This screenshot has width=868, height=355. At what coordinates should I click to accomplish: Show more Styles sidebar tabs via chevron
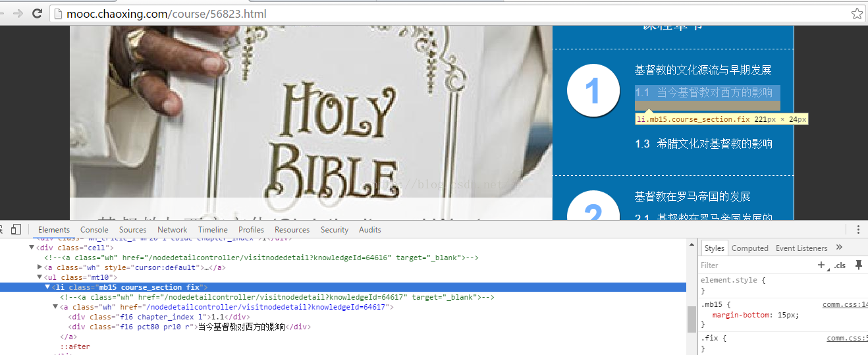click(839, 248)
